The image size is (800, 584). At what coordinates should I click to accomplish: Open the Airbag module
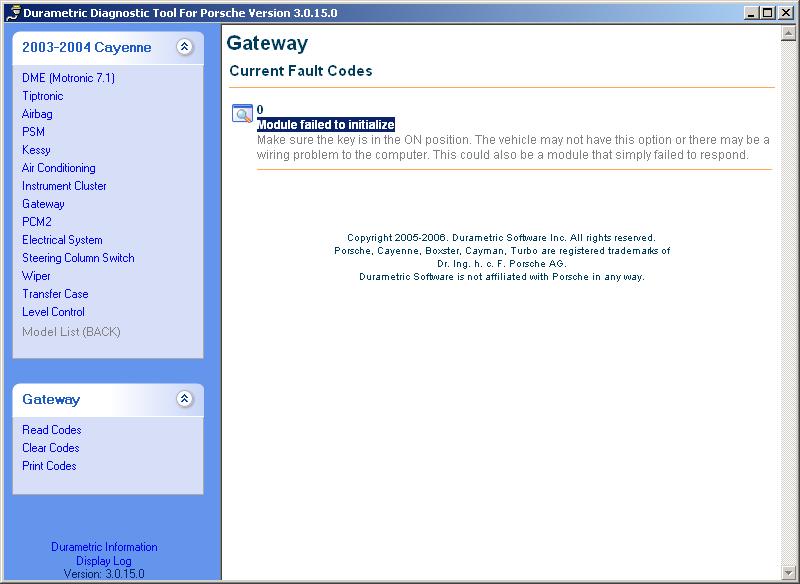pos(37,114)
